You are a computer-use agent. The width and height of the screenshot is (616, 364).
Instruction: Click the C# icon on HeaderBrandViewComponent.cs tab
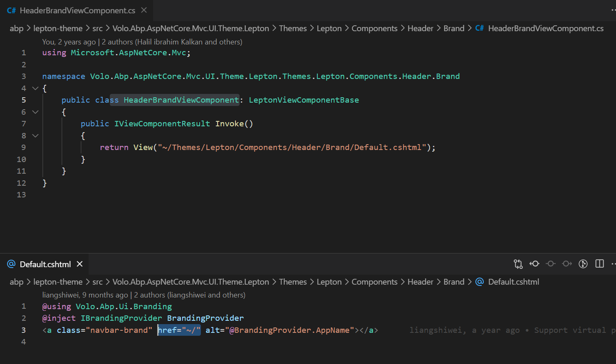coord(11,10)
